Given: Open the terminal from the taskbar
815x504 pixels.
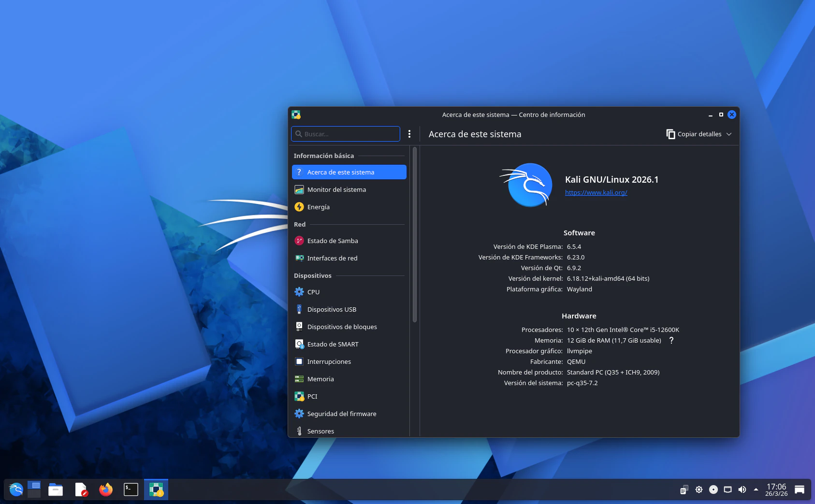Looking at the screenshot, I should pyautogui.click(x=131, y=490).
